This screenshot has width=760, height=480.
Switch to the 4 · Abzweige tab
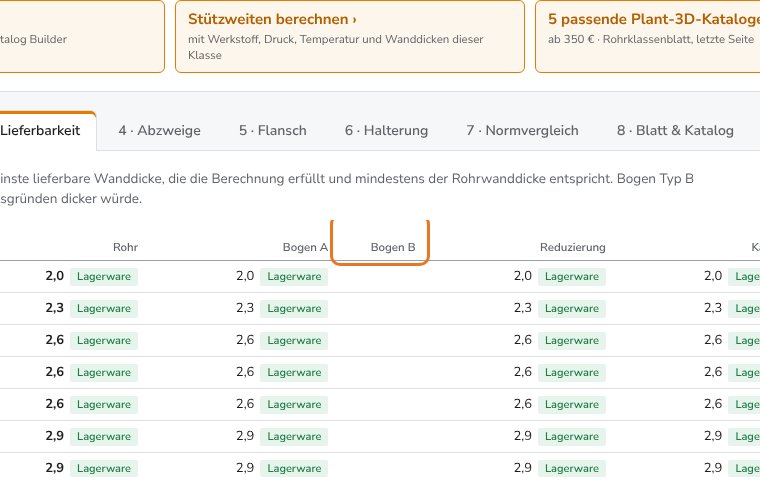pyautogui.click(x=159, y=130)
